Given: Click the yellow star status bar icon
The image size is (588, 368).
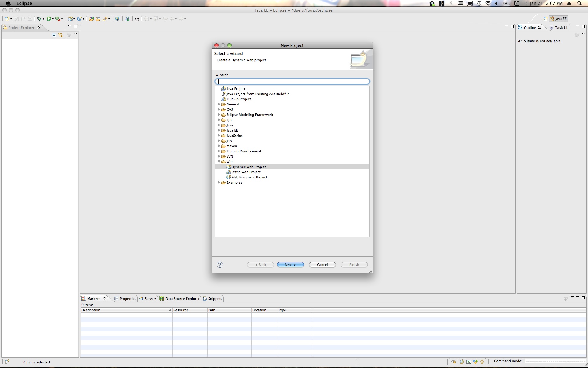Looking at the screenshot, I should [482, 362].
